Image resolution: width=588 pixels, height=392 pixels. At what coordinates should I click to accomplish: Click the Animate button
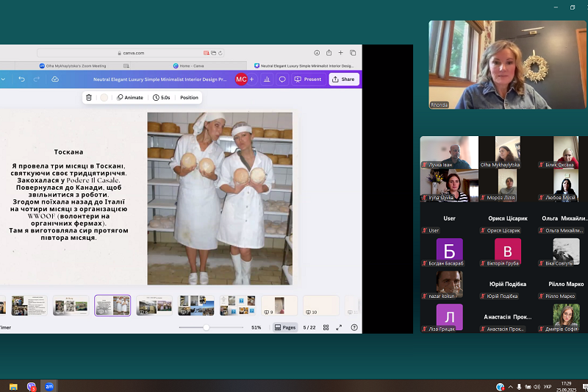(x=129, y=97)
